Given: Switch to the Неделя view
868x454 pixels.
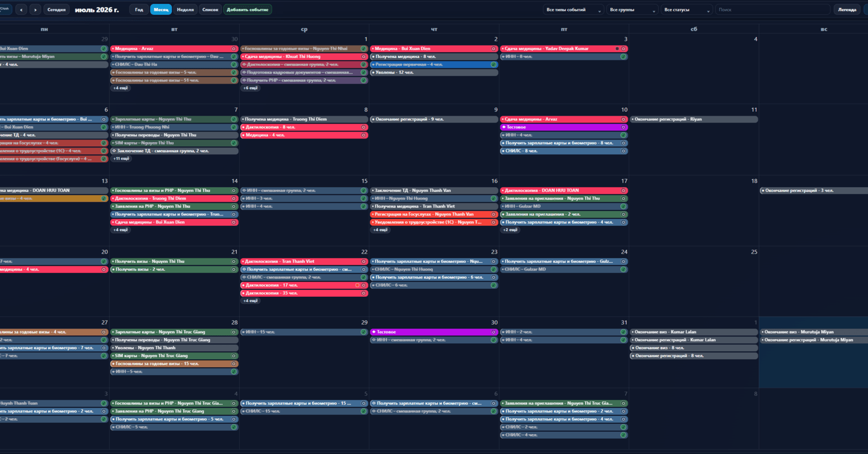Looking at the screenshot, I should tap(185, 10).
